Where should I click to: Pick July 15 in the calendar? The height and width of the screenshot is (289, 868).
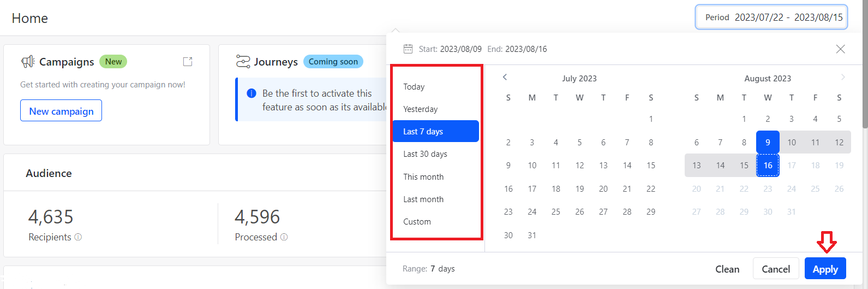(x=651, y=166)
